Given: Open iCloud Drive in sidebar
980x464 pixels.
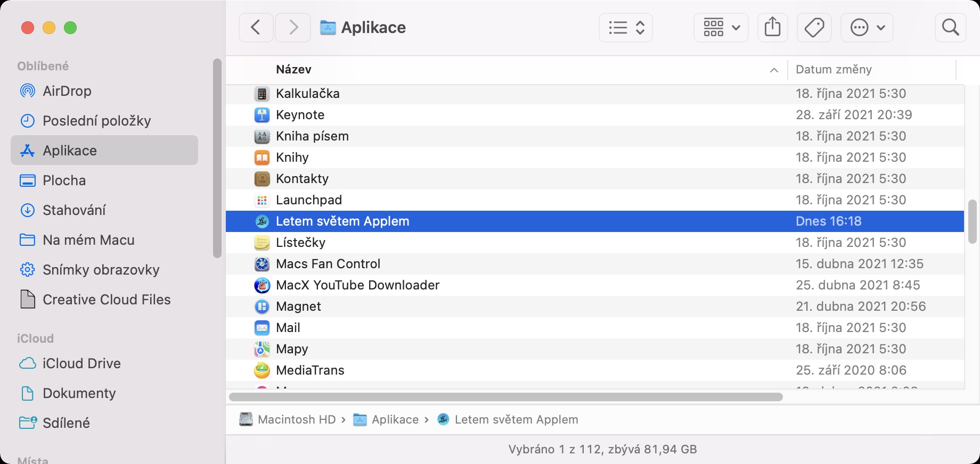Looking at the screenshot, I should pyautogui.click(x=81, y=363).
